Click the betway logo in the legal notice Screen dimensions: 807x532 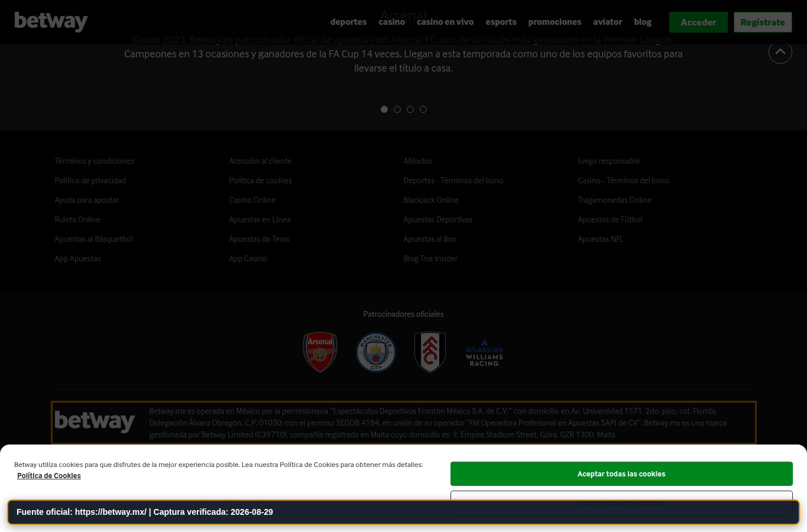pyautogui.click(x=95, y=421)
